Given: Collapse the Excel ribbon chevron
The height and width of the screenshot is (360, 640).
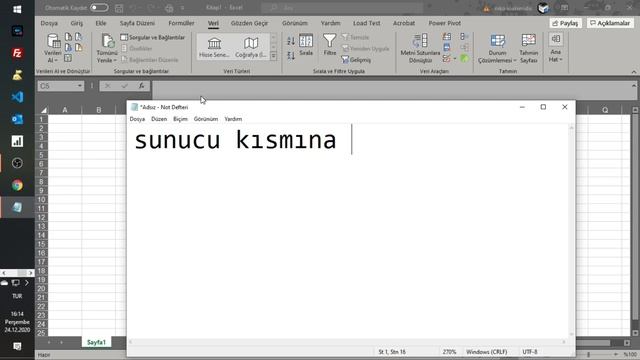Looking at the screenshot, I should tap(633, 71).
